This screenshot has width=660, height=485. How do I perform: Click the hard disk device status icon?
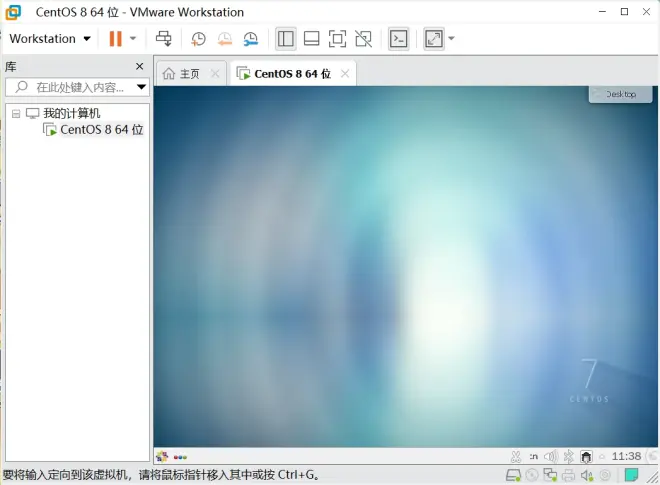coord(513,475)
